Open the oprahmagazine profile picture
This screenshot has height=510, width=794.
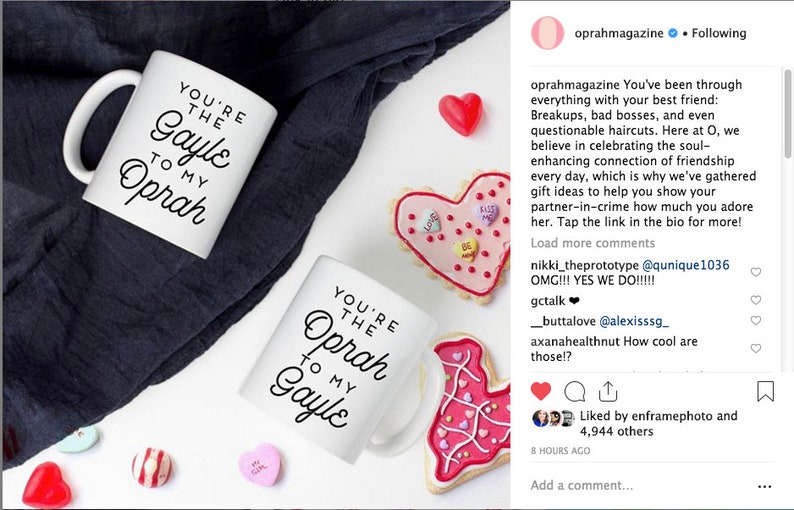tap(547, 33)
